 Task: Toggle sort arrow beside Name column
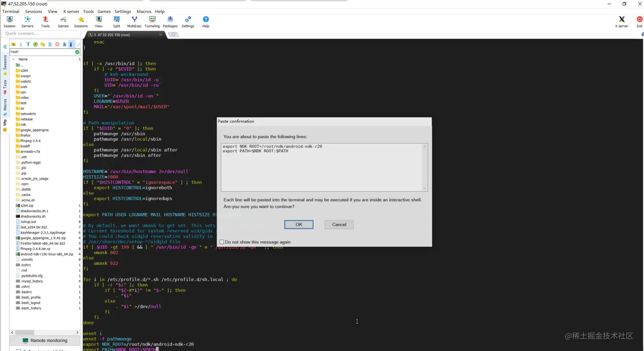14,59
